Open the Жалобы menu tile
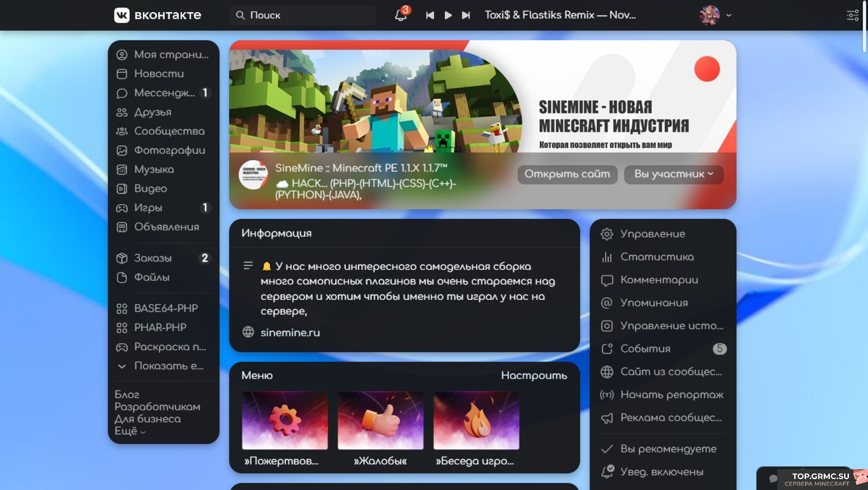This screenshot has height=490, width=868. [381, 429]
